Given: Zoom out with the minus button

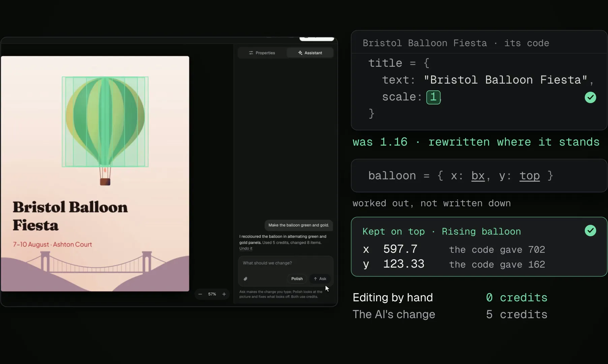Looking at the screenshot, I should coord(200,294).
